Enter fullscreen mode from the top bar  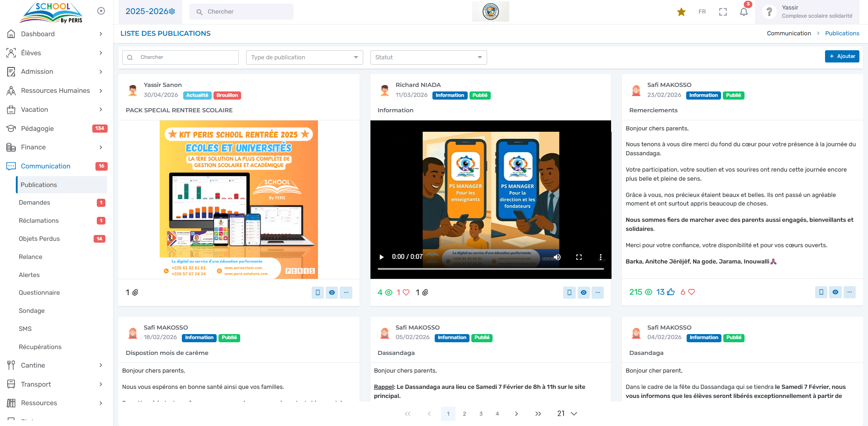click(x=723, y=12)
